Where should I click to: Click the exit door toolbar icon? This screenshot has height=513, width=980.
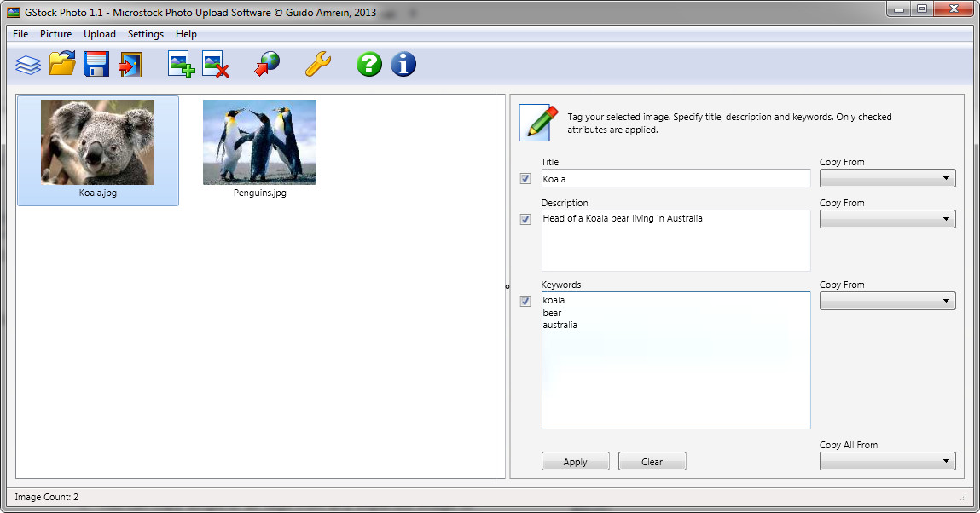tap(130, 64)
